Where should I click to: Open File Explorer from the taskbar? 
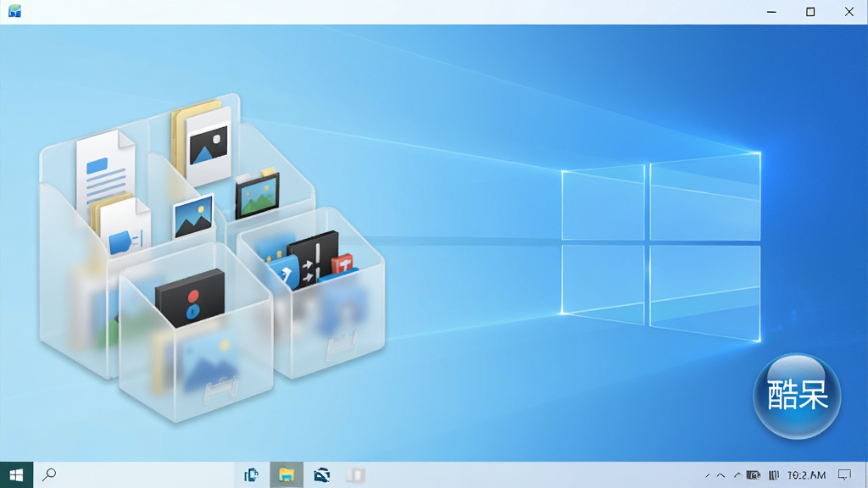coord(287,474)
